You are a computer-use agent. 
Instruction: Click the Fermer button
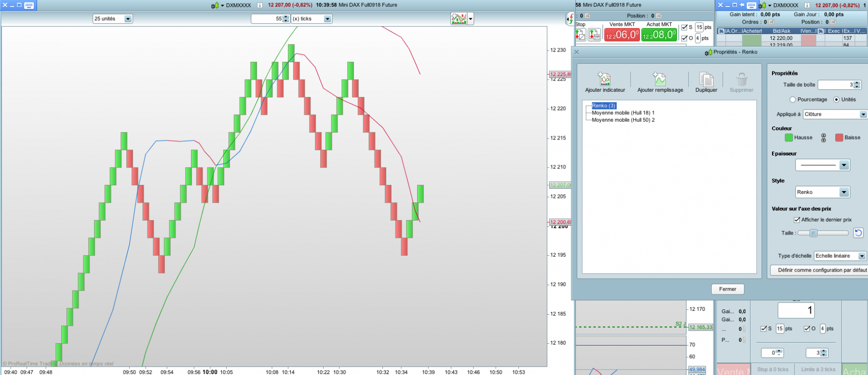(728, 289)
